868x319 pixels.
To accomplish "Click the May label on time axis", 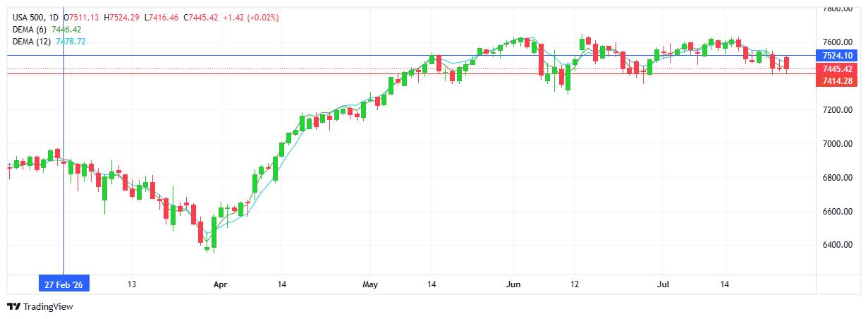I will tap(370, 285).
